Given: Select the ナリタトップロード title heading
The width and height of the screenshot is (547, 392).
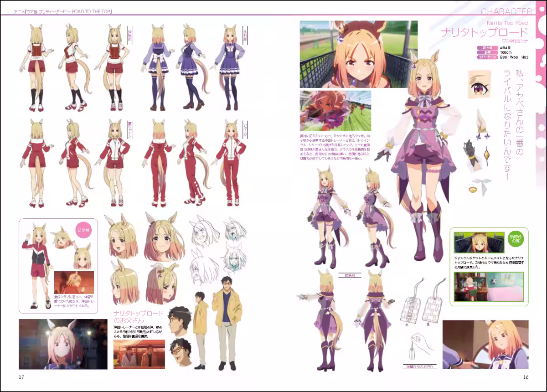Looking at the screenshot, I should click(483, 33).
